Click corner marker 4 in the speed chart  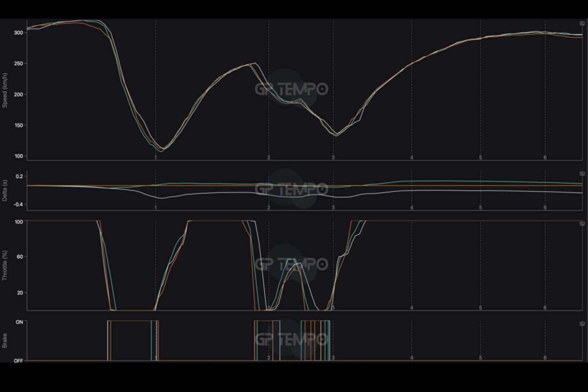(412, 158)
